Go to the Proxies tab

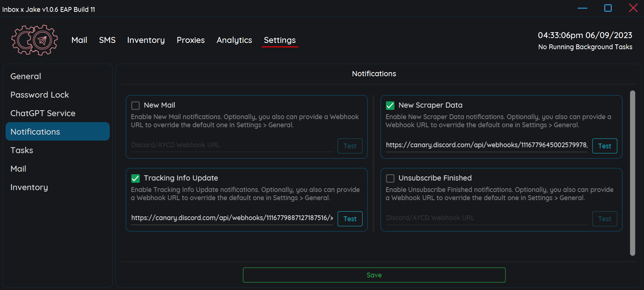click(190, 40)
